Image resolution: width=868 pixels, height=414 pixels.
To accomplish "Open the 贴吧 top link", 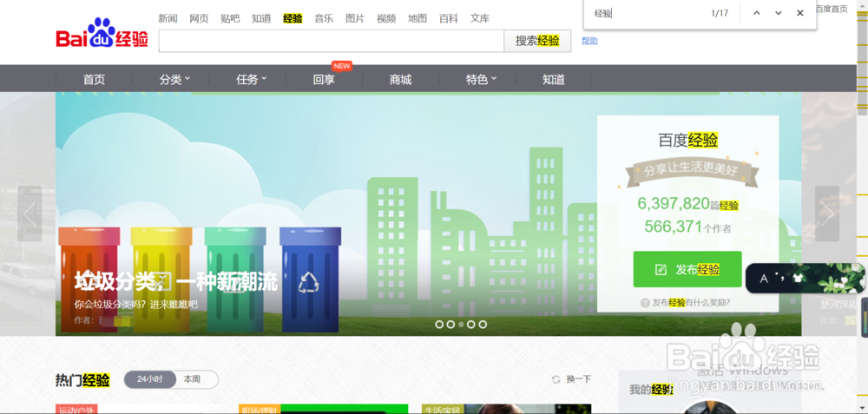I will [x=230, y=18].
